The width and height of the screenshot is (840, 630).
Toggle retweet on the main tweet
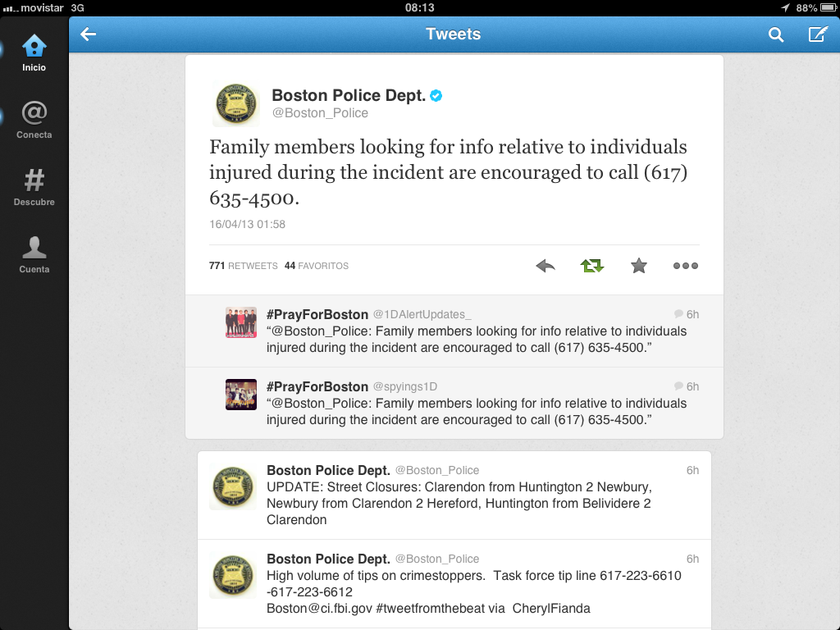pyautogui.click(x=592, y=266)
